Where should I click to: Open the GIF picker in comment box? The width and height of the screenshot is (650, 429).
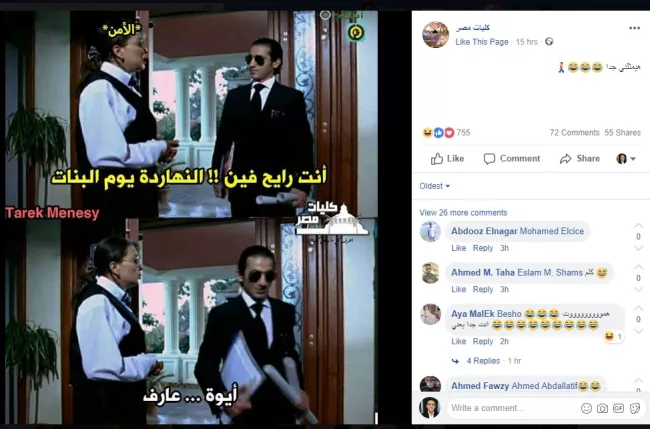point(618,408)
